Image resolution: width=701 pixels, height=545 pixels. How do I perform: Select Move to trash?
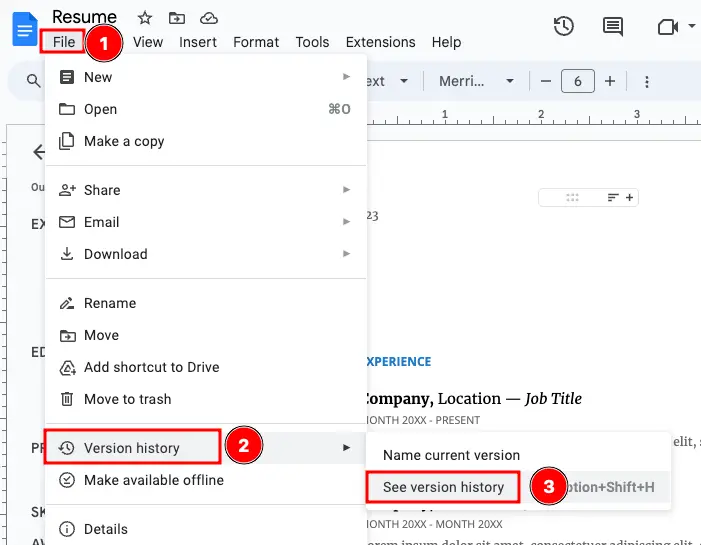[206, 399]
